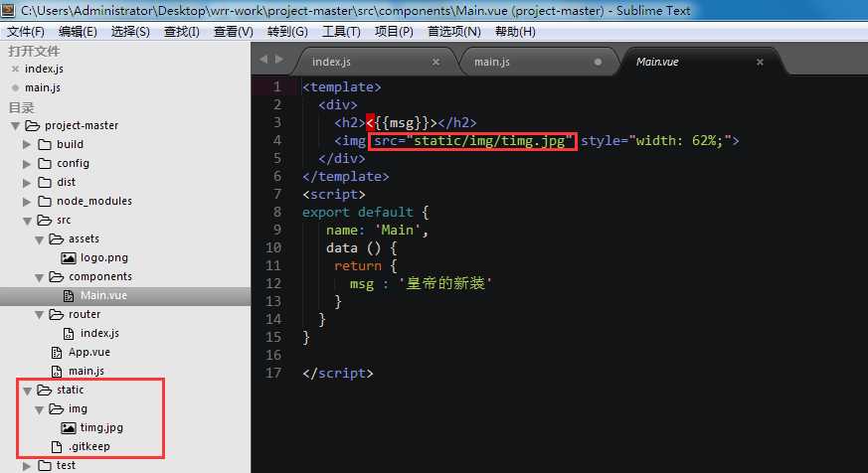Click the node_modules folder icon

45,202
